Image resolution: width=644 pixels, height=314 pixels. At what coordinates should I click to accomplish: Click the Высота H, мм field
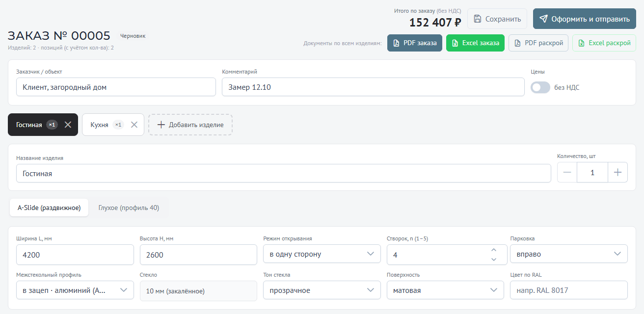tap(198, 255)
